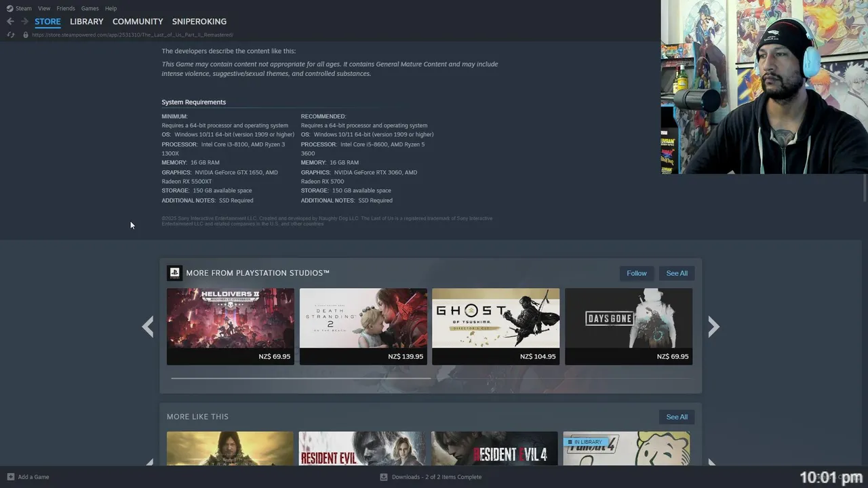This screenshot has height=488, width=868.
Task: Click Add a Game
Action: (33, 476)
